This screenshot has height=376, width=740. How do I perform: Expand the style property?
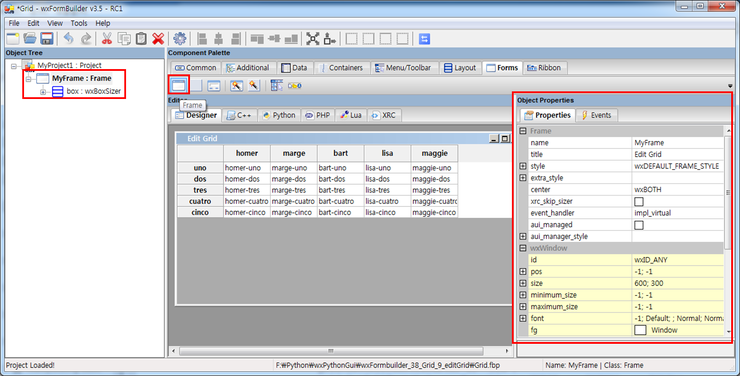523,166
